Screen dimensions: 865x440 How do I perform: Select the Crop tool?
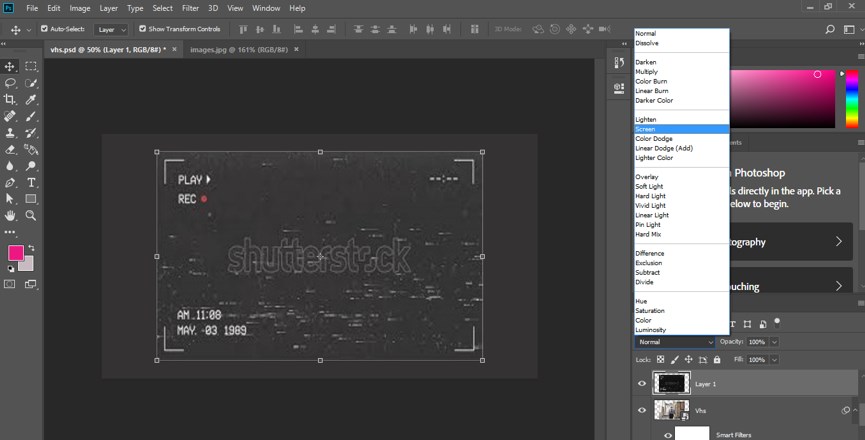click(x=10, y=100)
